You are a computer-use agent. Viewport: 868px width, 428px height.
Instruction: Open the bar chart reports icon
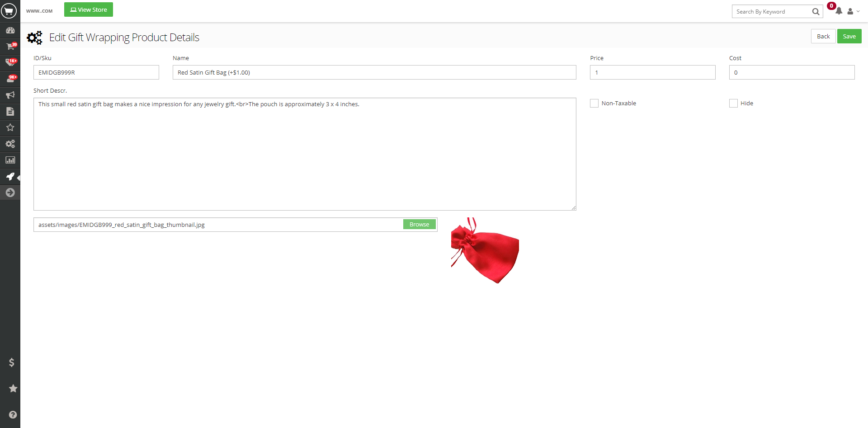[10, 160]
